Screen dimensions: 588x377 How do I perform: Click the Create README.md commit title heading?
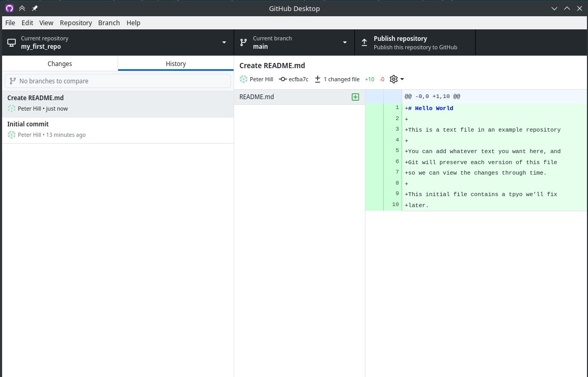click(x=272, y=66)
